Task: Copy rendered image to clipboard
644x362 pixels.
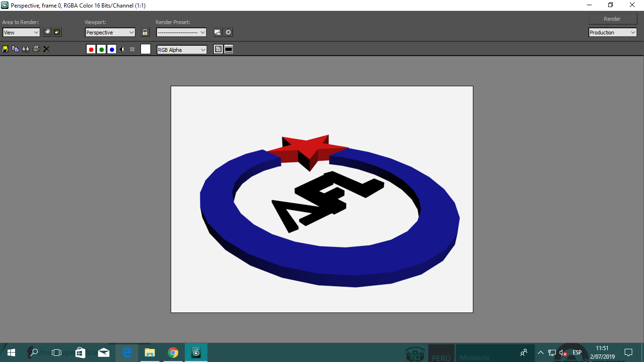Action: point(16,49)
